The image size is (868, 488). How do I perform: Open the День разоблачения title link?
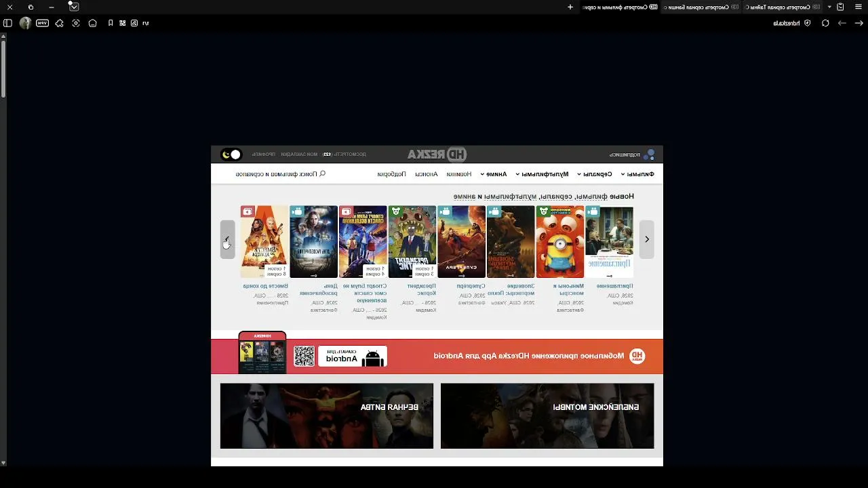(319, 289)
